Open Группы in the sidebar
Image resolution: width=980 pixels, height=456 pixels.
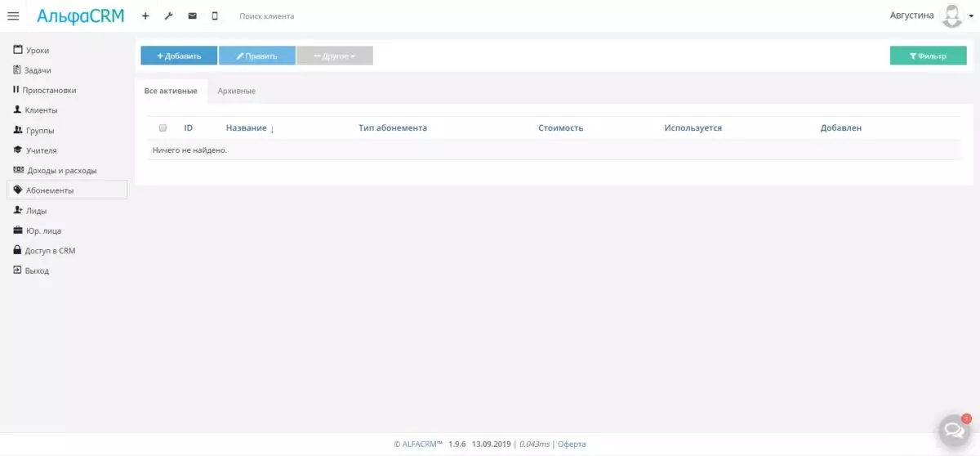point(67,130)
